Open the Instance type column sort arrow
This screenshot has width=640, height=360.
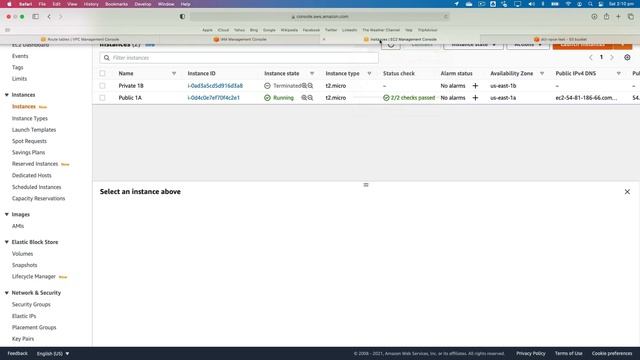(x=369, y=73)
